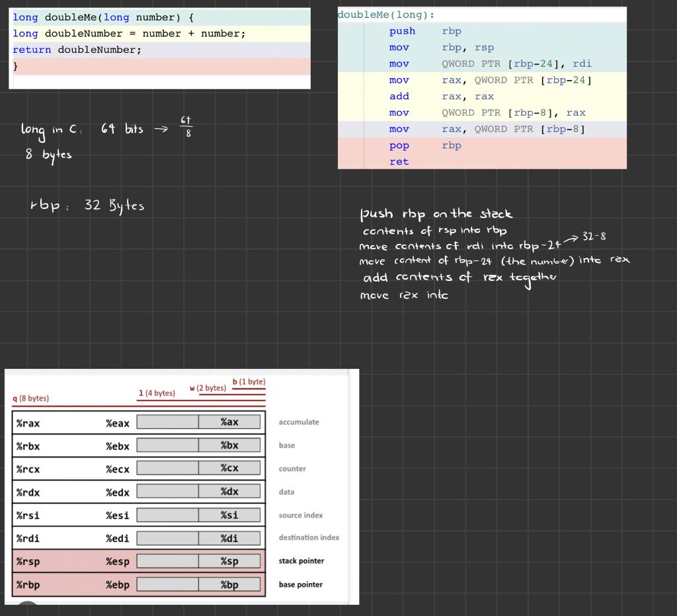
Task: Click the q (8 bytes) header label
Action: point(31,399)
